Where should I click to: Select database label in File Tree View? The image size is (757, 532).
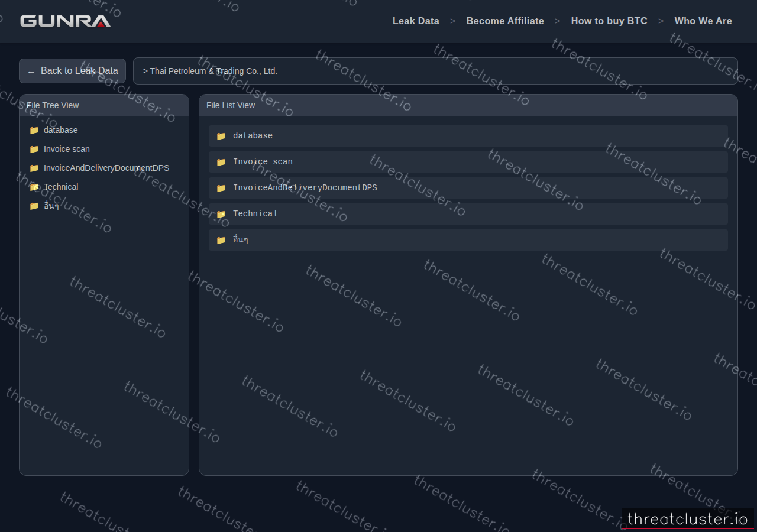[x=60, y=130]
